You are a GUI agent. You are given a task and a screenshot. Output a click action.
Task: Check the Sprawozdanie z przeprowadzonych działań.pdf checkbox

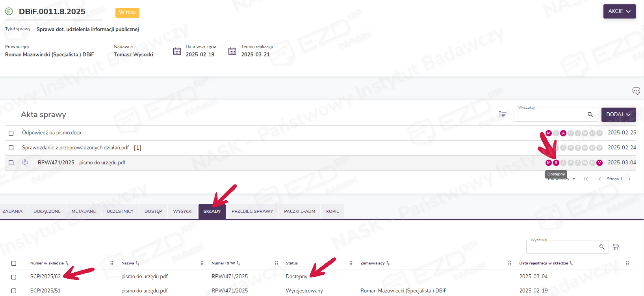11,148
